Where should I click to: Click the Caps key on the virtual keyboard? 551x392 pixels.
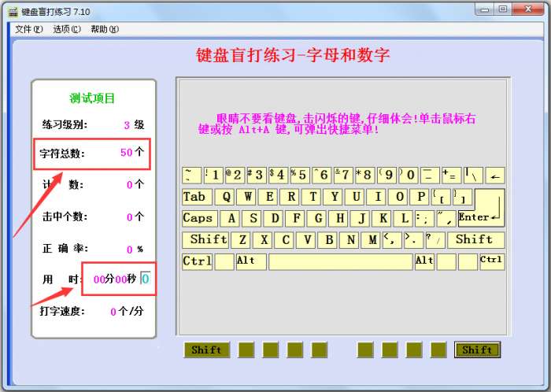200,219
